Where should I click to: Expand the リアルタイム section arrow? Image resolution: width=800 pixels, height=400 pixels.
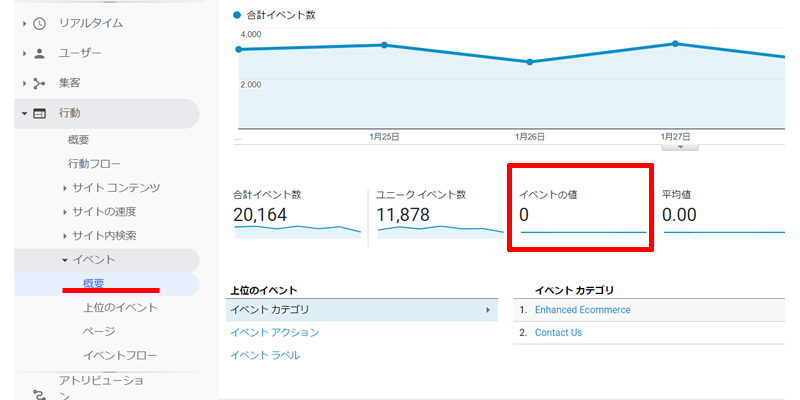[x=24, y=23]
